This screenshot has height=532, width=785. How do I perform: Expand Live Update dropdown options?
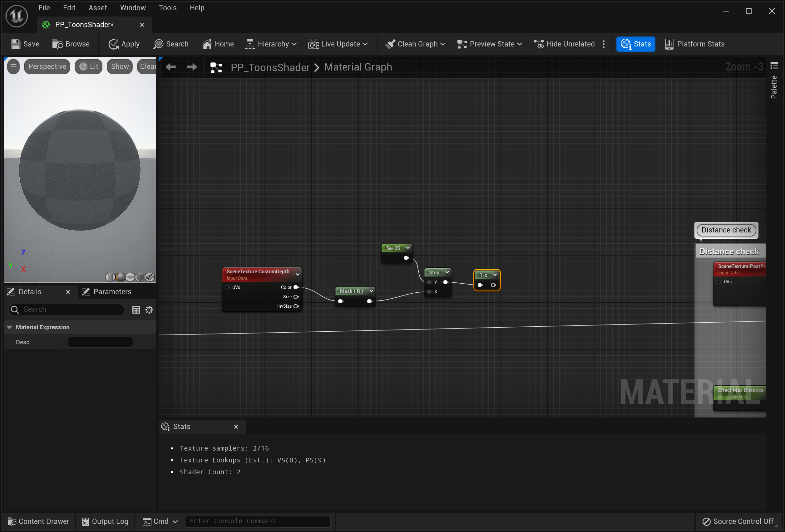coord(365,44)
